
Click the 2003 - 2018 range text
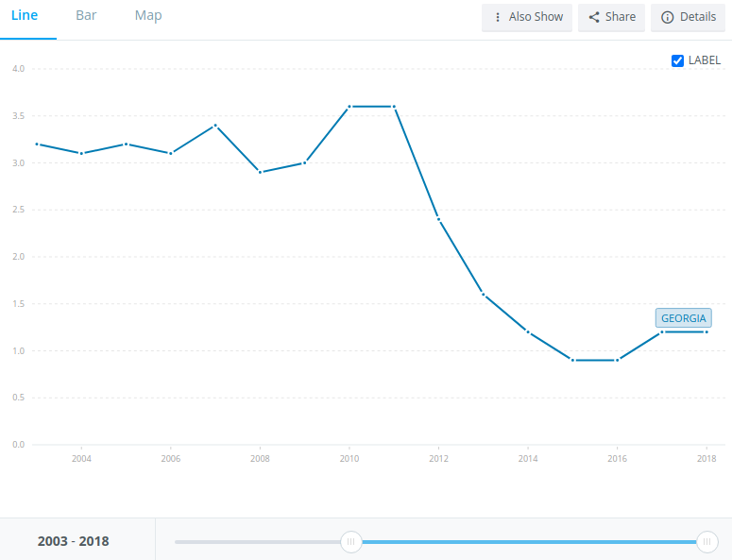click(73, 541)
